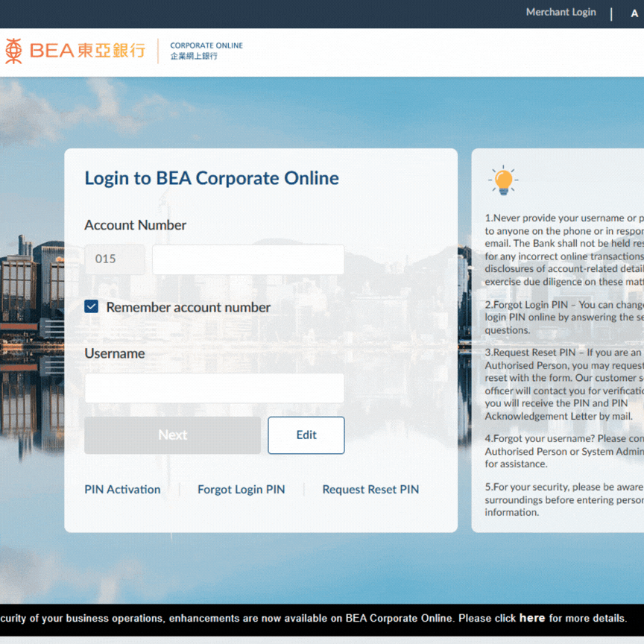Click tip 5 about security surroundings
Screen dimensions: 644x644
(564, 499)
